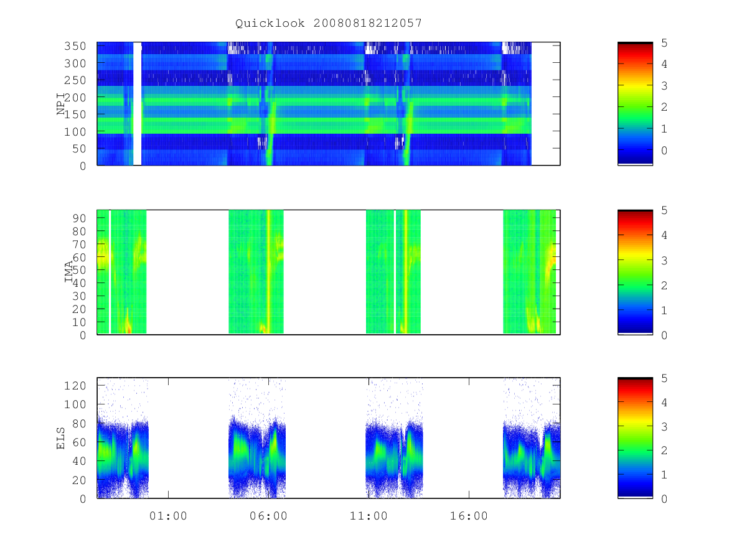Click the NPI spectrogram plot
Screen dimensions: 747x560
329,103
